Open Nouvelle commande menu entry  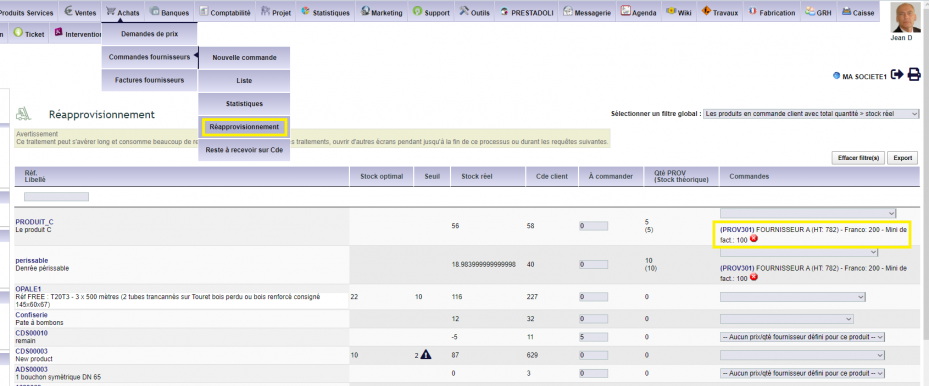point(244,58)
